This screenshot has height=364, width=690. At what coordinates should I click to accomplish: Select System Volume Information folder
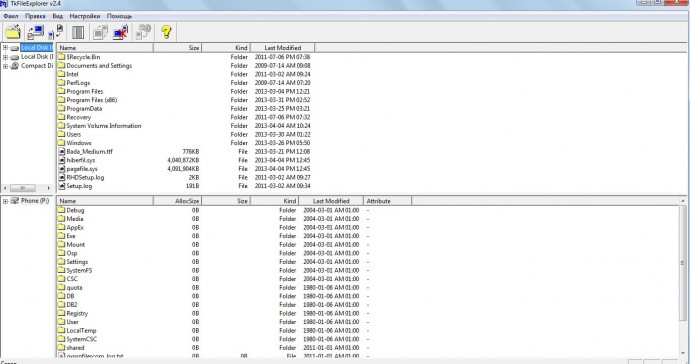[104, 125]
